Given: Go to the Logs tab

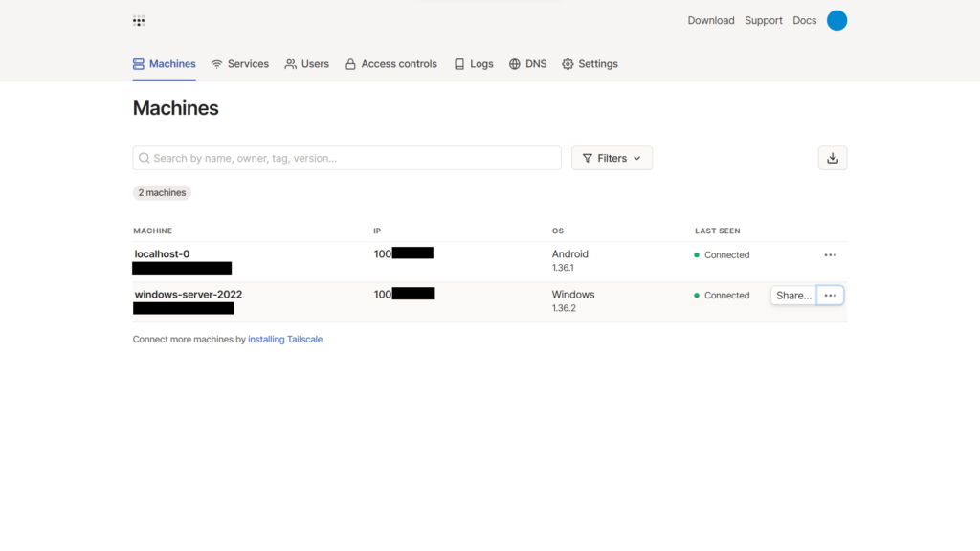Looking at the screenshot, I should [474, 64].
